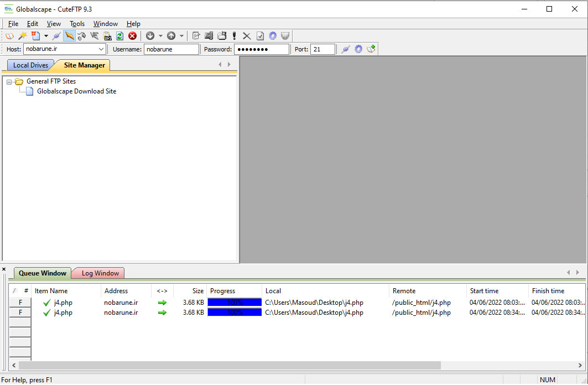Click the green Refresh icon
Image resolution: width=588 pixels, height=385 pixels.
(x=120, y=36)
